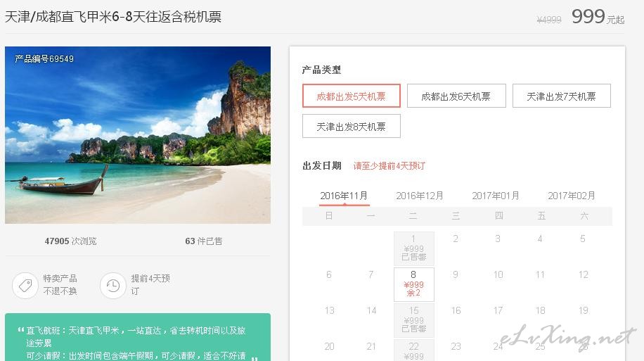Select the 成都出发6天机票 product type
The image size is (644, 361).
(x=456, y=96)
